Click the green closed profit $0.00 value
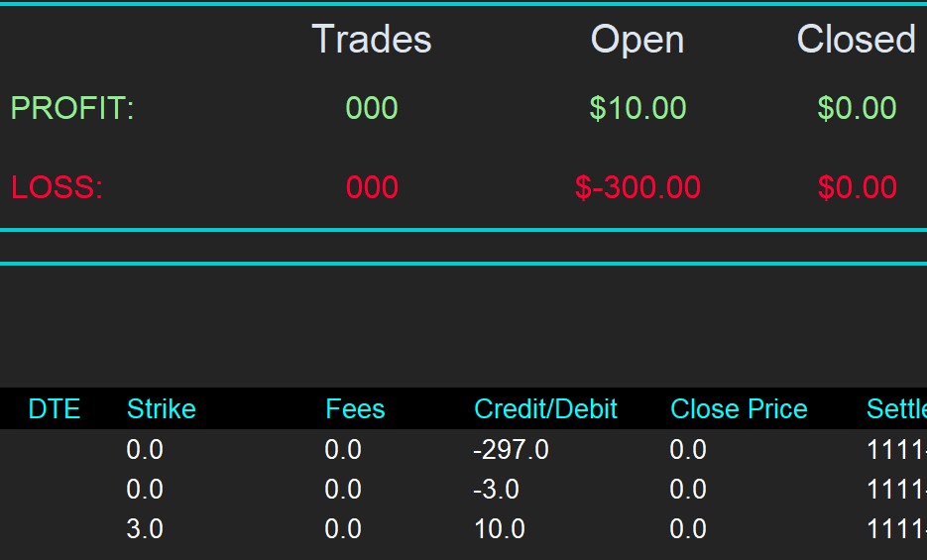 [x=857, y=108]
